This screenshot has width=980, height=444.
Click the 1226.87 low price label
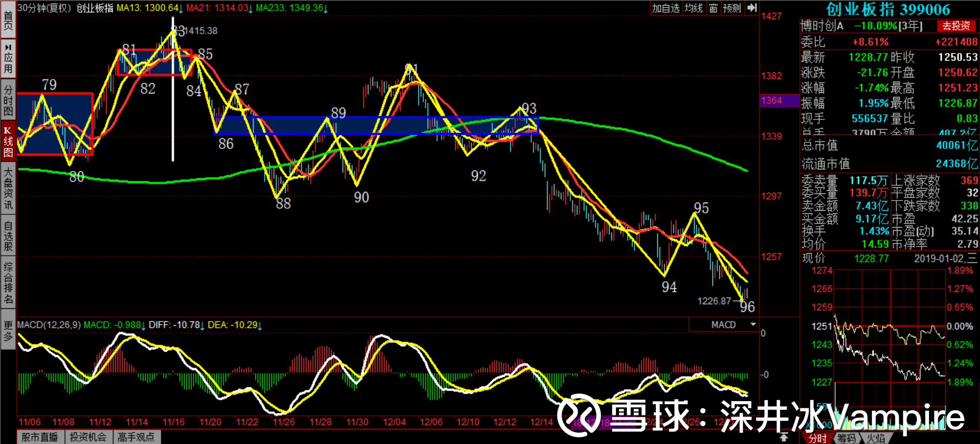(715, 301)
